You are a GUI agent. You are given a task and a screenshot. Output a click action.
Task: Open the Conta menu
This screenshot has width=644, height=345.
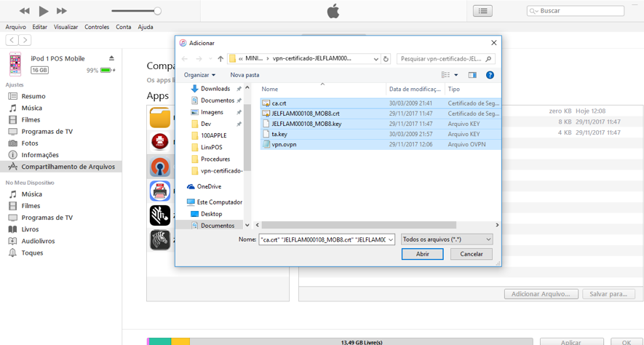123,27
